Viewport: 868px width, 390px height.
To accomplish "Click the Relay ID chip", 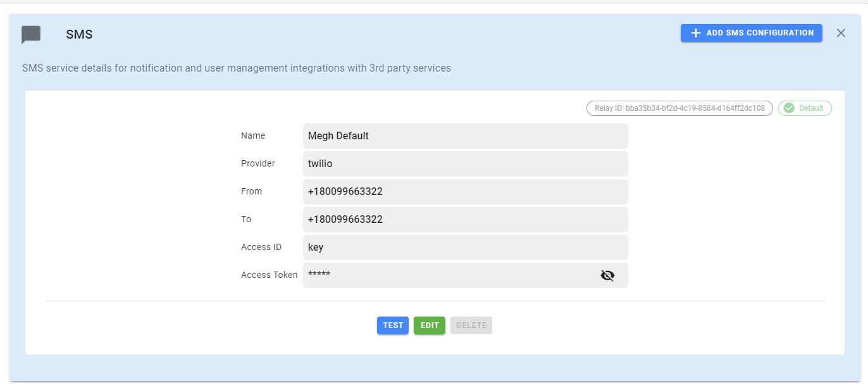I will point(679,108).
